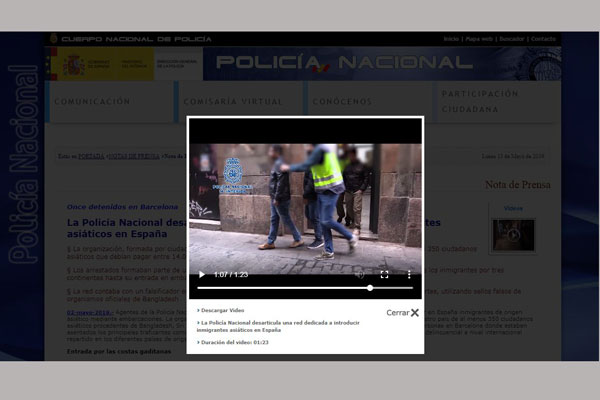Select 'Duración del video: 01:23' text
Screen dimensions: 600x400
pos(233,342)
